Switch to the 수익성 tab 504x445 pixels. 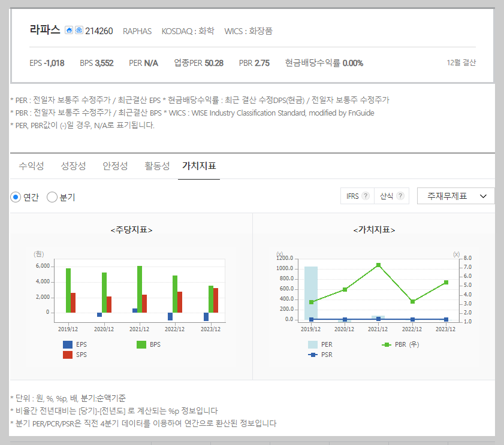tap(30, 166)
